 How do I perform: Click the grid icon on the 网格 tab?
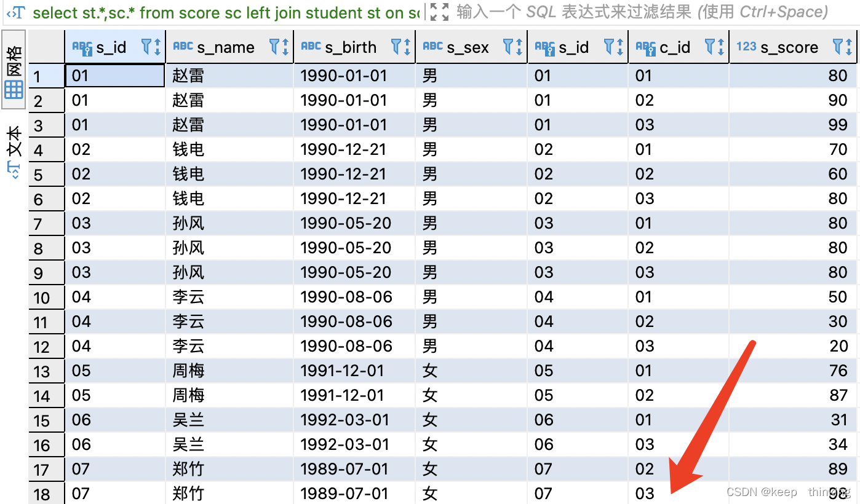click(x=14, y=90)
